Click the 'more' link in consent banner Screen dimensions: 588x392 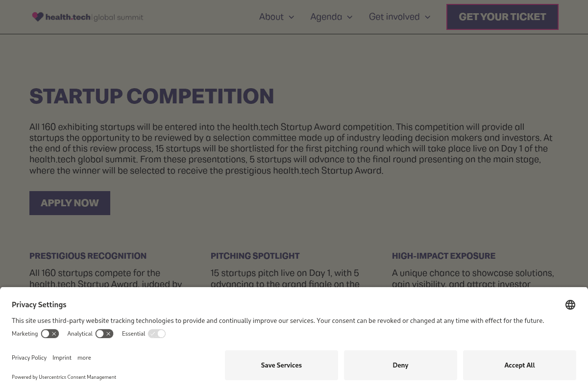pyautogui.click(x=84, y=358)
